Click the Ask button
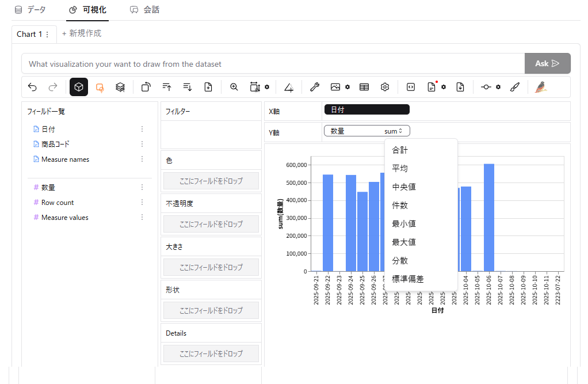Screen dimensions: 588x384 [548, 63]
